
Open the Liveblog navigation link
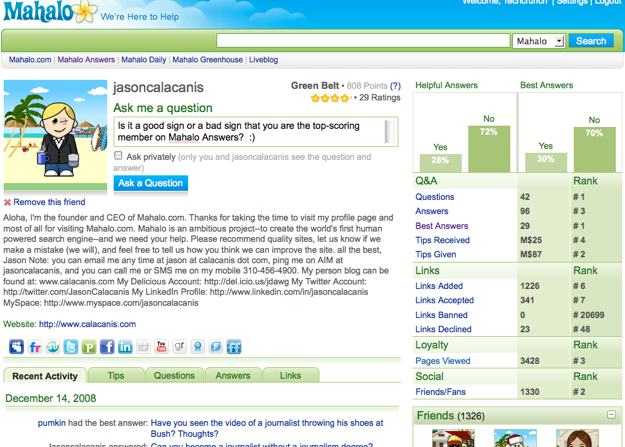coord(263,60)
